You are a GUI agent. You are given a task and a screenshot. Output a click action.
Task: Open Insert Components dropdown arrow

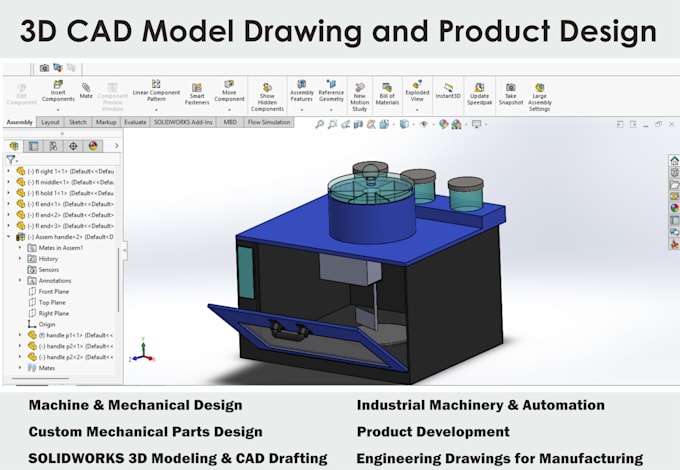58,110
